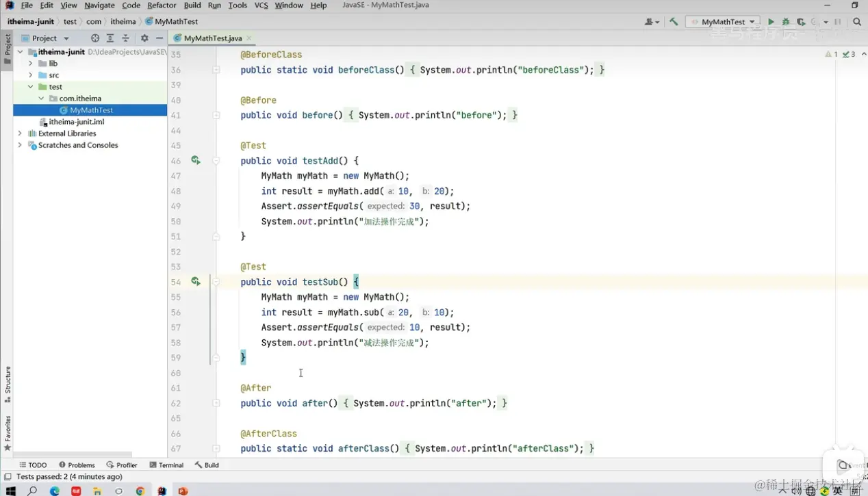Open File Explorer from the taskbar
868x496 pixels.
click(x=97, y=491)
